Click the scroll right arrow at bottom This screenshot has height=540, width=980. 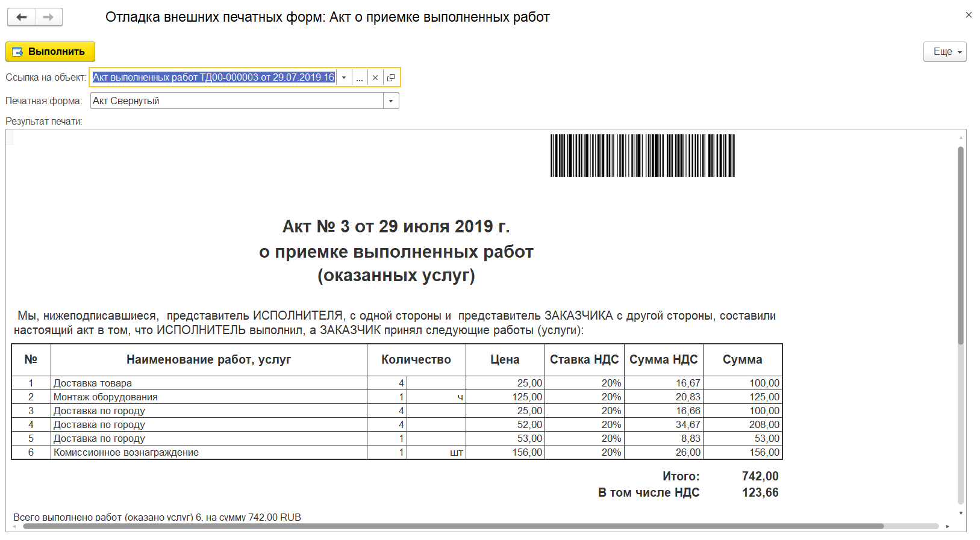pos(947,526)
